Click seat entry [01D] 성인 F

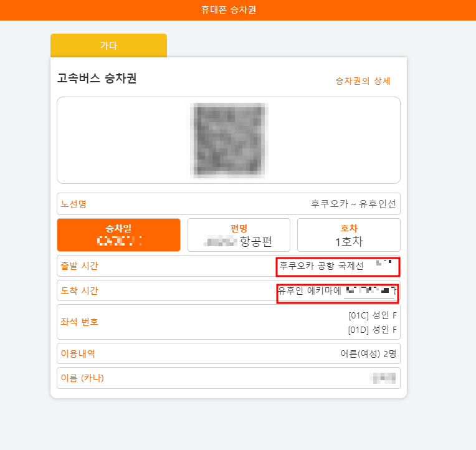[x=372, y=330]
